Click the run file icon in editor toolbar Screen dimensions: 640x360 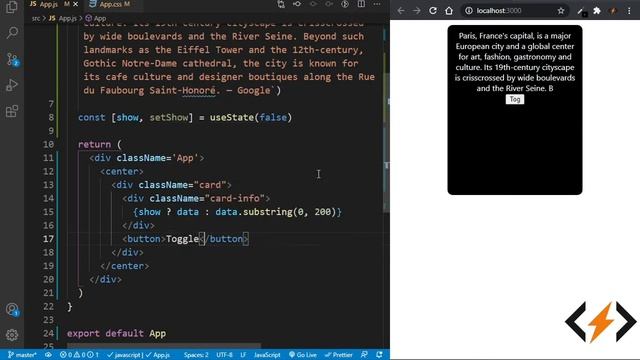[x=345, y=4]
